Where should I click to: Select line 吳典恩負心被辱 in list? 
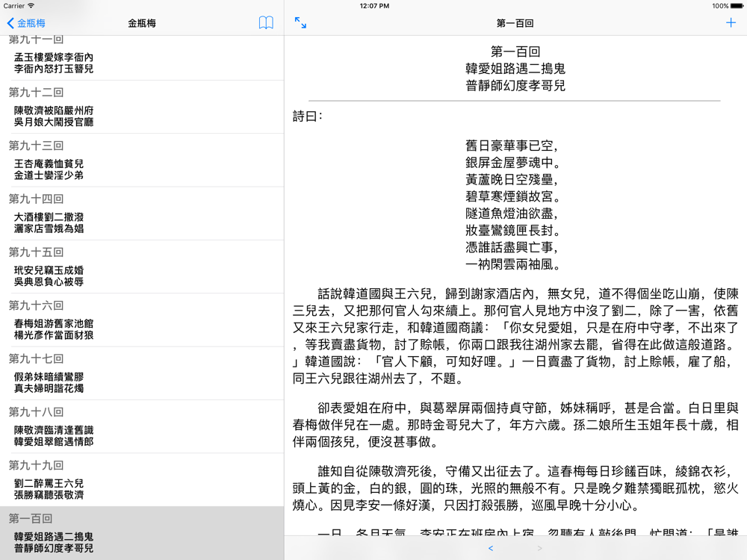[49, 282]
